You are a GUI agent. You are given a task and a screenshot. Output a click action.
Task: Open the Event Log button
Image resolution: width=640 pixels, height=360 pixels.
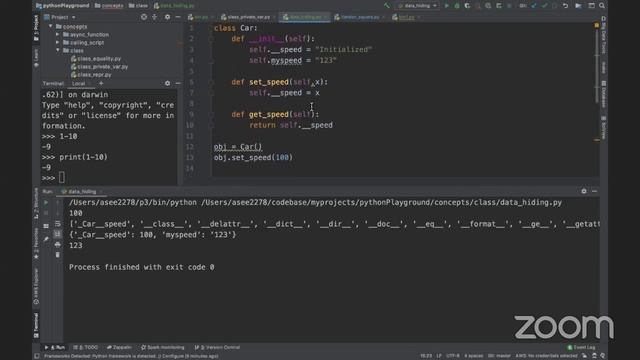[x=581, y=347]
